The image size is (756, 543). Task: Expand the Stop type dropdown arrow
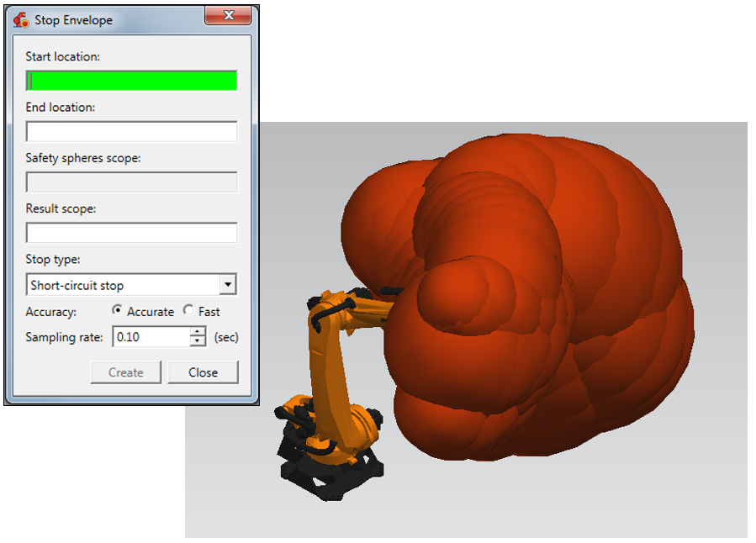(227, 285)
